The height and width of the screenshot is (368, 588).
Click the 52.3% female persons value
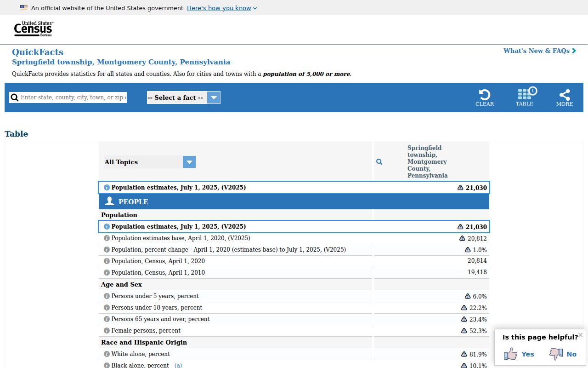(x=478, y=331)
